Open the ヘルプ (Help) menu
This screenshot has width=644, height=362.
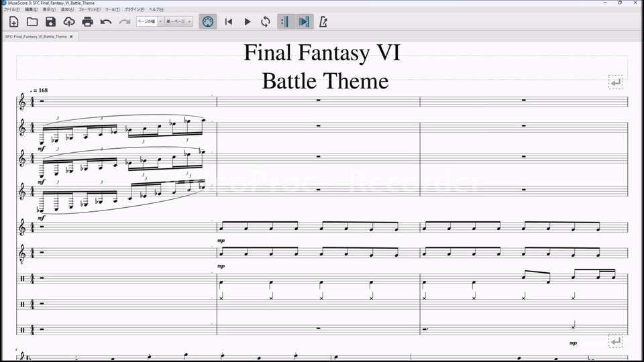156,9
